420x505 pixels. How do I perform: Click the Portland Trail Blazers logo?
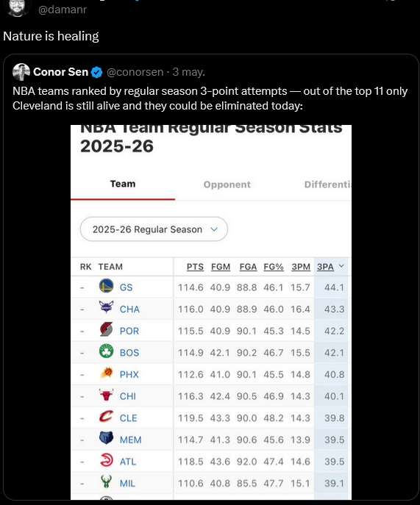pos(106,329)
